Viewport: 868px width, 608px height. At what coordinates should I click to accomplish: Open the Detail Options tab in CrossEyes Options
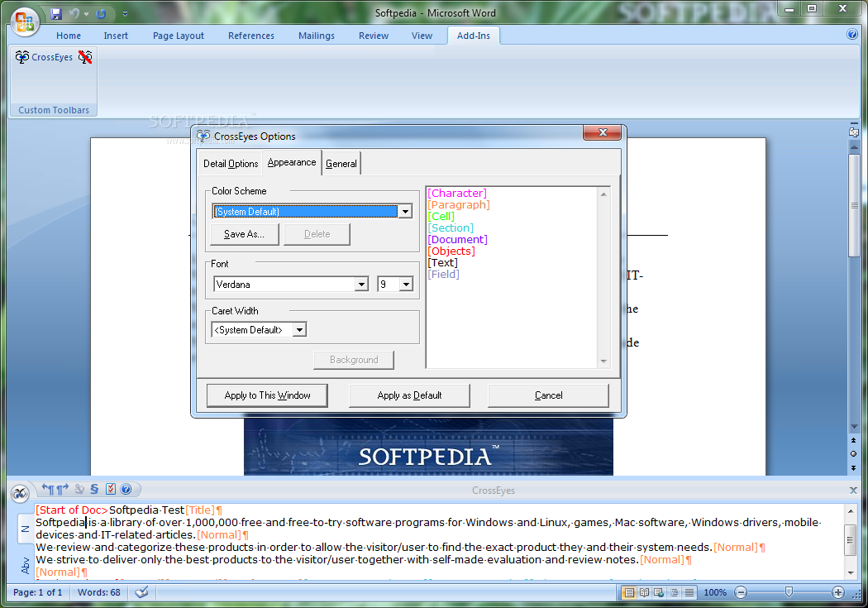pyautogui.click(x=231, y=164)
